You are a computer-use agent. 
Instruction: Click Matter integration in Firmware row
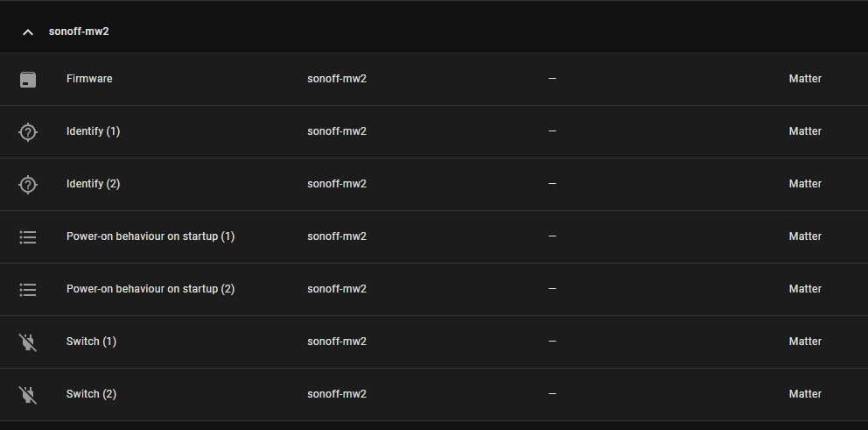click(805, 79)
